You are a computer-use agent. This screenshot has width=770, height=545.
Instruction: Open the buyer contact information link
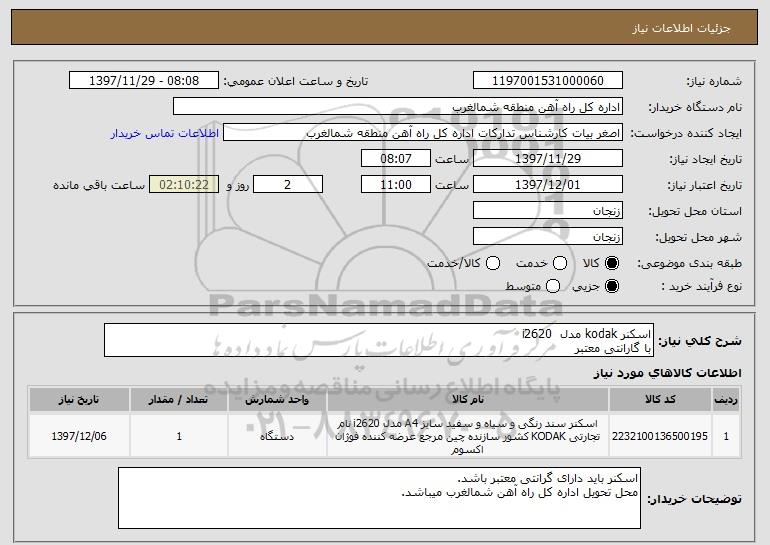point(165,133)
